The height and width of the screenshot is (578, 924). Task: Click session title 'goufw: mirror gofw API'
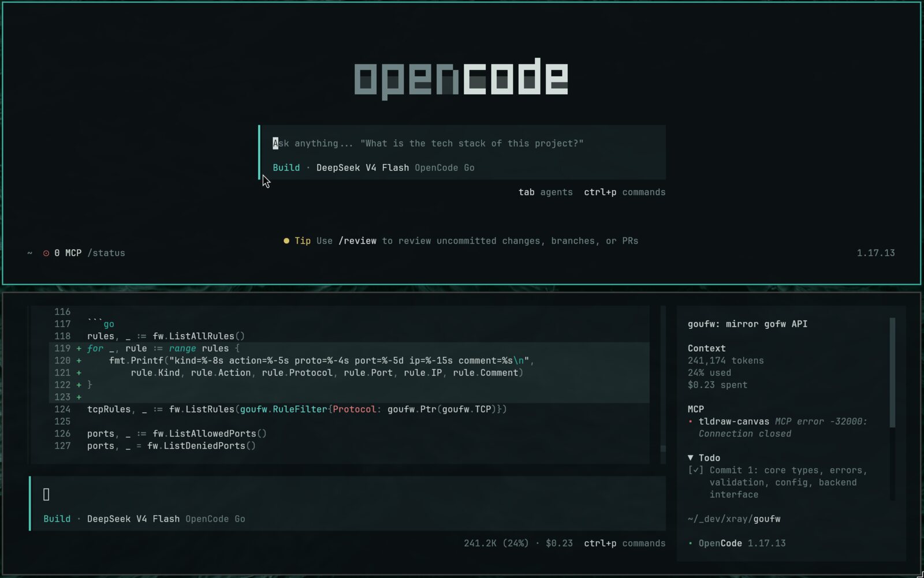tap(747, 324)
